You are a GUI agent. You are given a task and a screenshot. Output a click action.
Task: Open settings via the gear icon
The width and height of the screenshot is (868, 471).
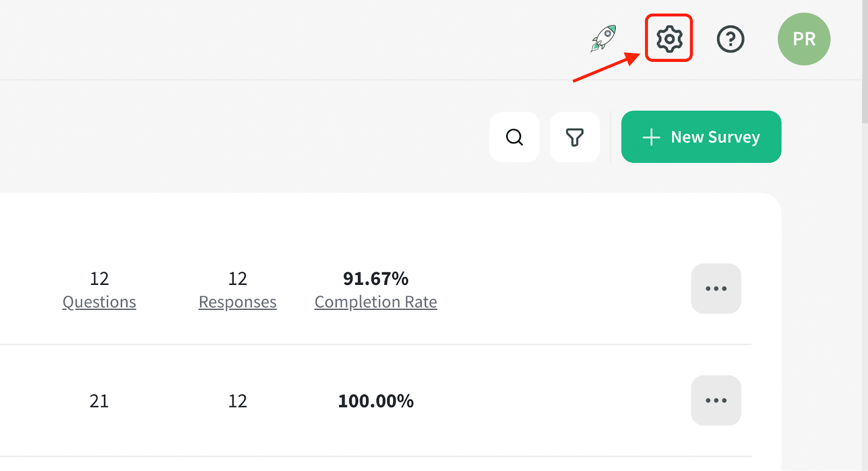669,39
